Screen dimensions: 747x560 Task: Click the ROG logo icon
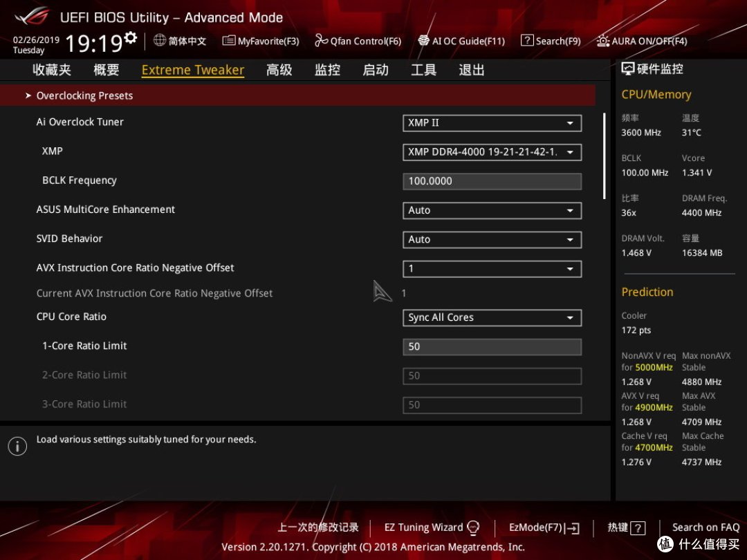(32, 17)
